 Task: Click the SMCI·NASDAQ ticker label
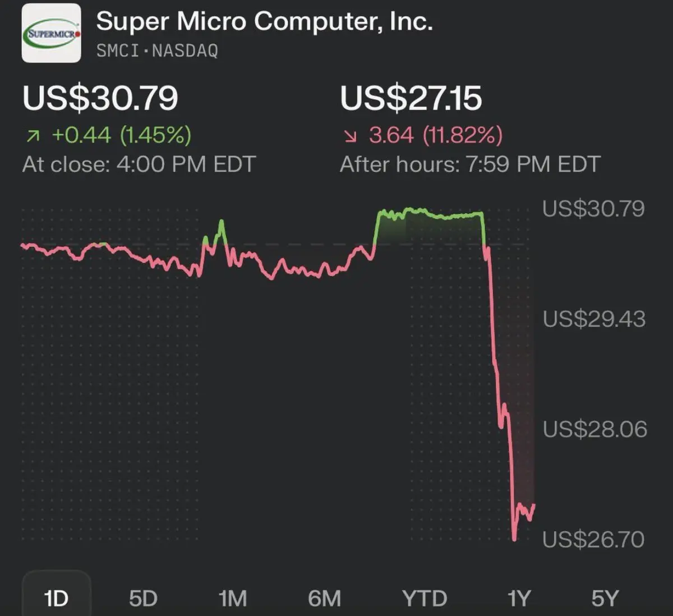(157, 51)
